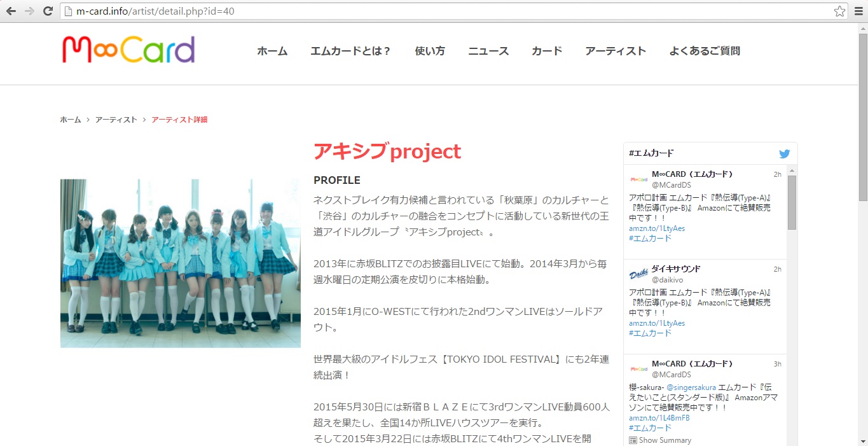Open amzn.to/1L4BmFB link

659,418
